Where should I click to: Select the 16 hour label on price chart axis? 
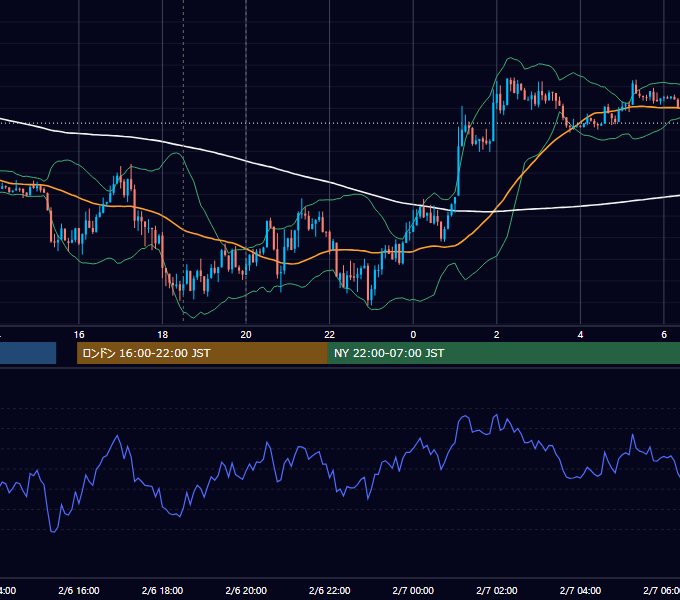click(x=79, y=335)
